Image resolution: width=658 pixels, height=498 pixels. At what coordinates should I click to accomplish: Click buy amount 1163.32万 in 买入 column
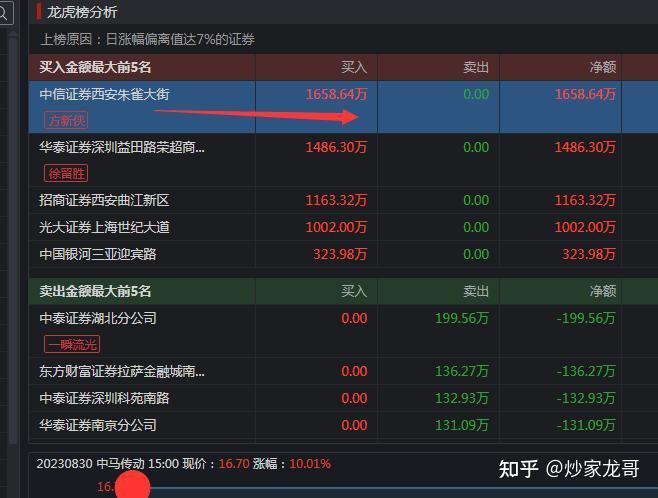point(336,200)
